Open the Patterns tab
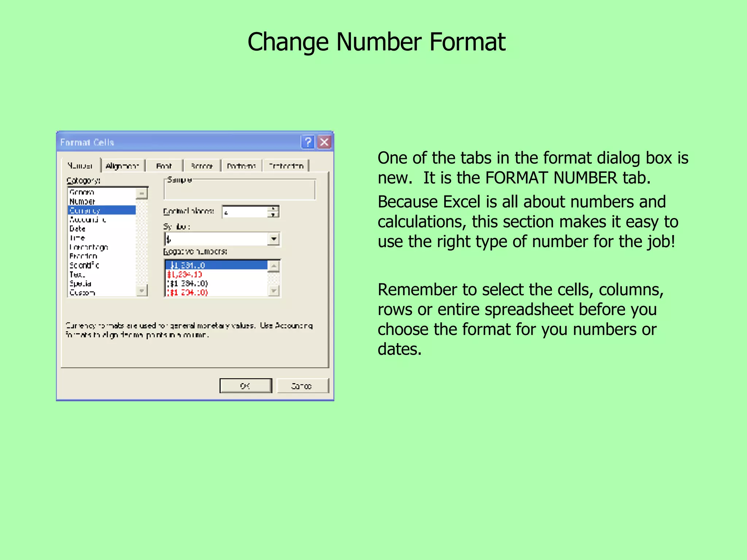This screenshot has height=560, width=747. pos(241,166)
